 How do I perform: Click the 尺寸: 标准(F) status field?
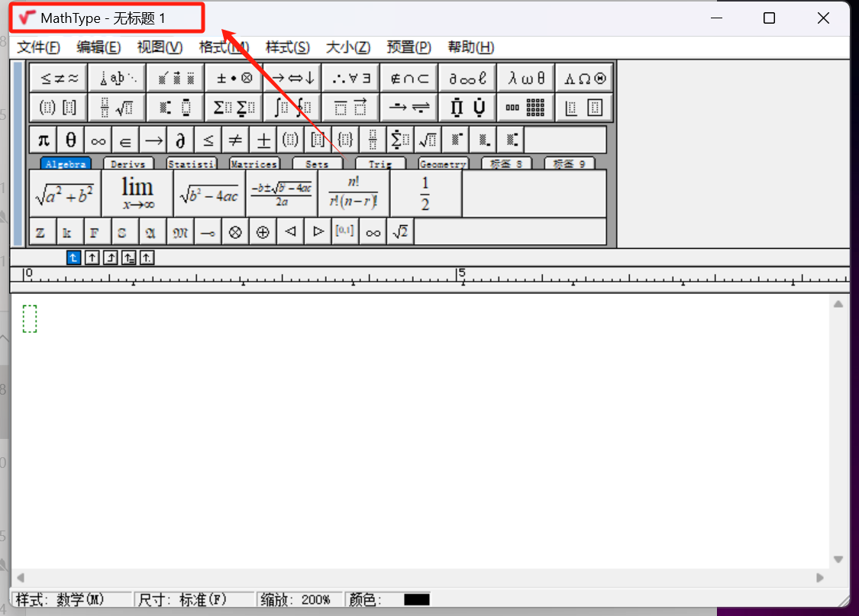(x=195, y=599)
